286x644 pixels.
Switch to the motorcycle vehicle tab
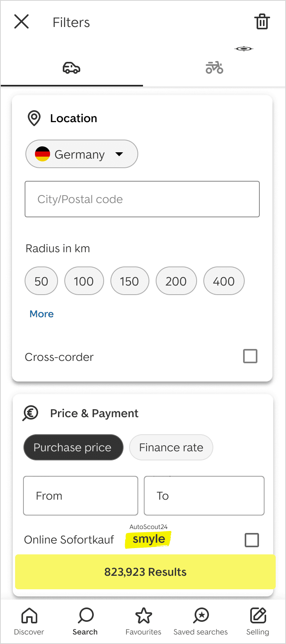click(214, 68)
